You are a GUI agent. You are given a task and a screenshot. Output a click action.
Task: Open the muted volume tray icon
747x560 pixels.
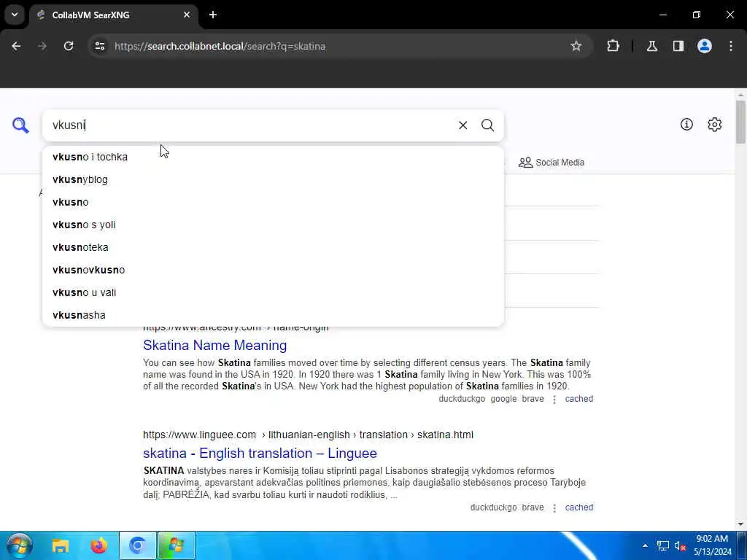pyautogui.click(x=680, y=545)
